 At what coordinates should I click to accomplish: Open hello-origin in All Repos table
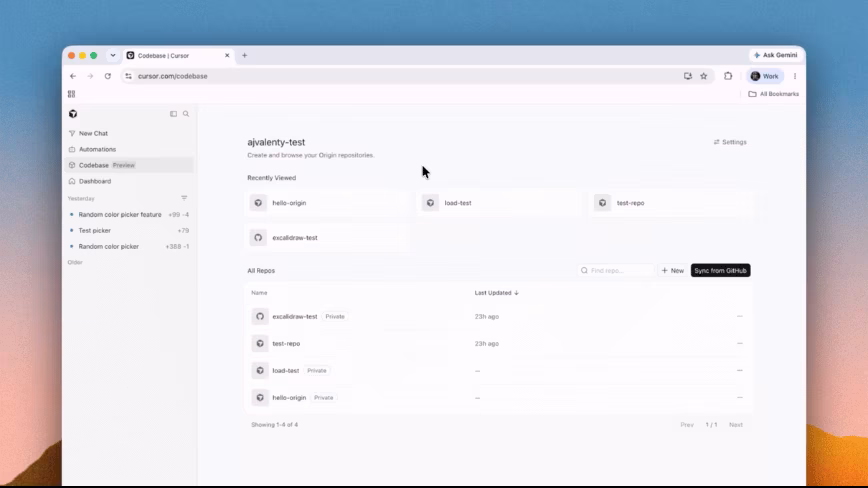pos(289,398)
